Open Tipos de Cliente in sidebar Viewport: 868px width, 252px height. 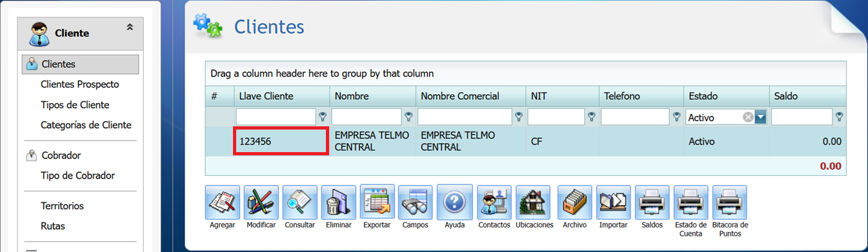[x=75, y=105]
